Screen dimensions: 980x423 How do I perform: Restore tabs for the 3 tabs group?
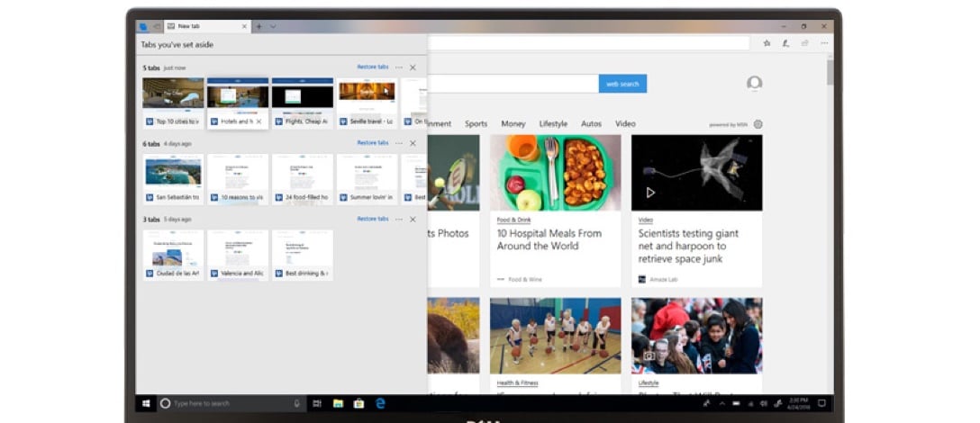[373, 220]
